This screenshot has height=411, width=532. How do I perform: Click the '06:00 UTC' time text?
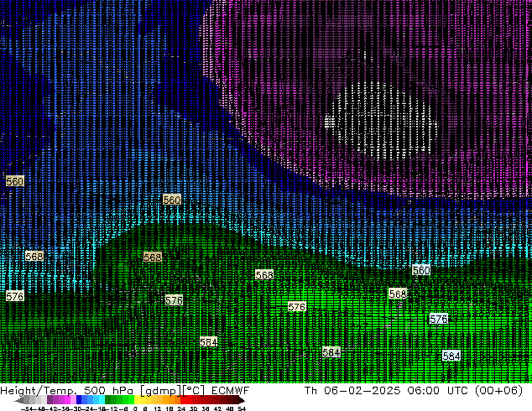tap(438, 390)
